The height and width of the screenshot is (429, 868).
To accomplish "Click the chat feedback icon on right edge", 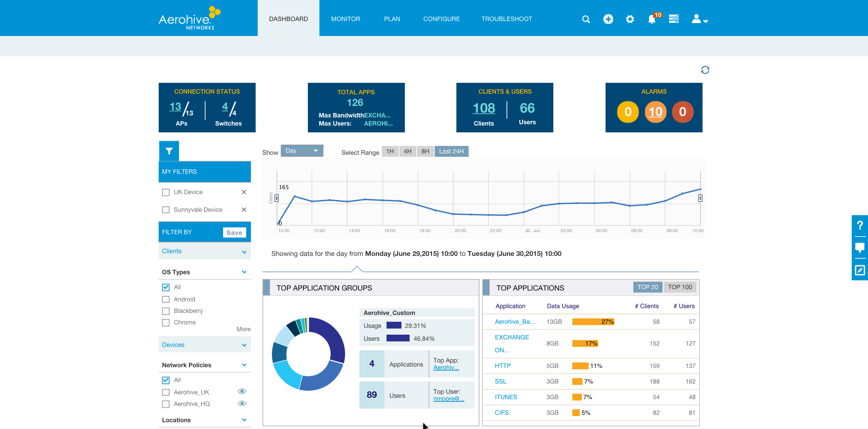I will click(860, 247).
